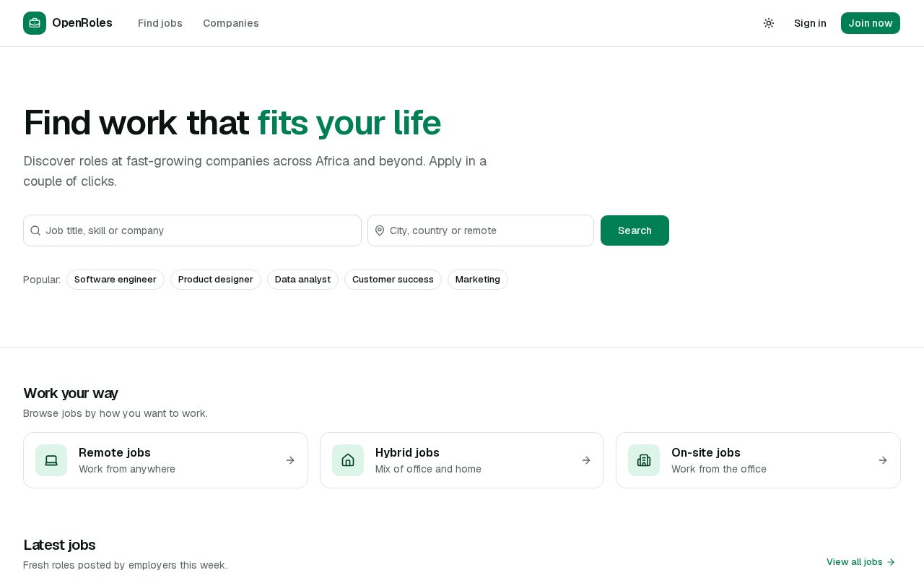Focus the Job title, skill or company field

pyautogui.click(x=192, y=230)
